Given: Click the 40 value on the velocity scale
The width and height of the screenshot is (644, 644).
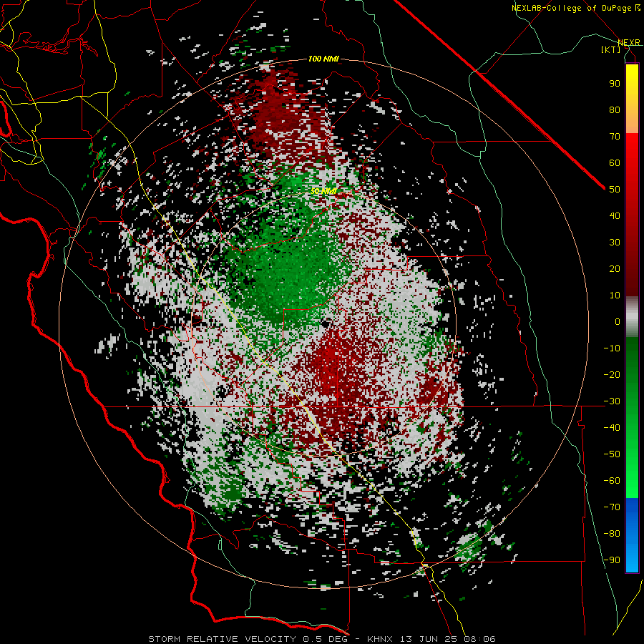Looking at the screenshot, I should point(615,215).
